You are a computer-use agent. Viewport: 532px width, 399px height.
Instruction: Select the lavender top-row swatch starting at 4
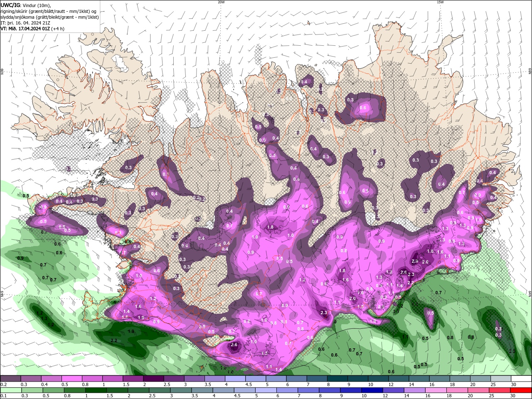pos(234,379)
